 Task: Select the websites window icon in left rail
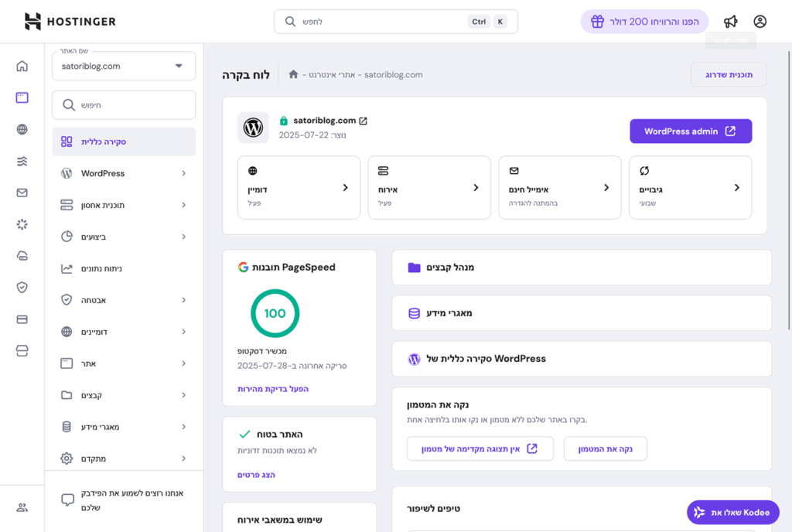click(x=22, y=97)
